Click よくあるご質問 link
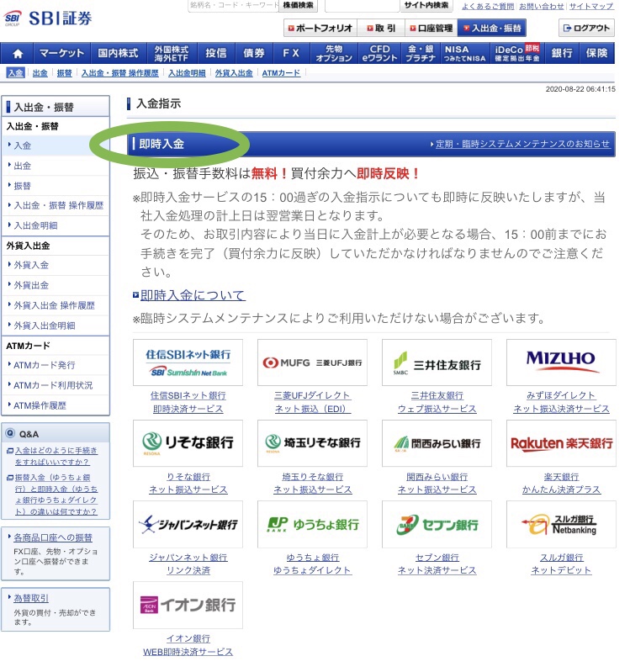Image resolution: width=630 pixels, height=672 pixels. 488,7
